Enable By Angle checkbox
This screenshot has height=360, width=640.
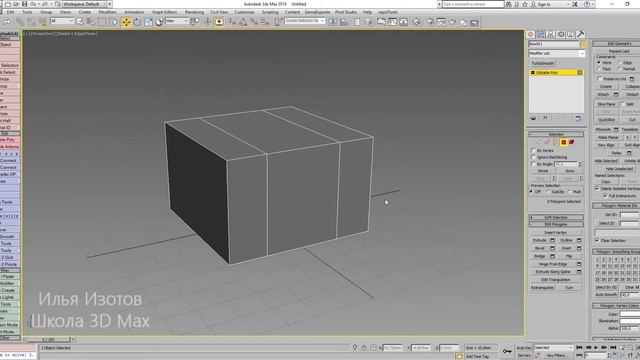pyautogui.click(x=533, y=164)
